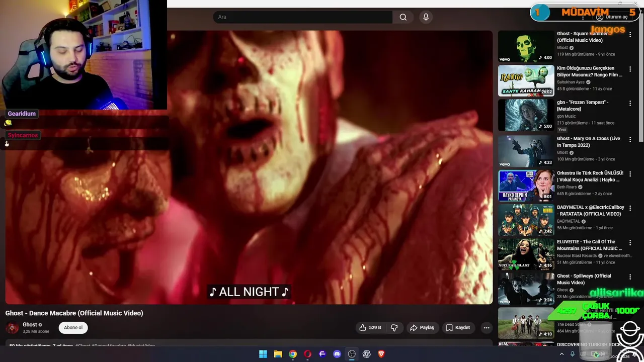This screenshot has width=644, height=362.
Task: Play the Hayko Cepkin Paranoya thumbnail
Action: pyautogui.click(x=526, y=186)
